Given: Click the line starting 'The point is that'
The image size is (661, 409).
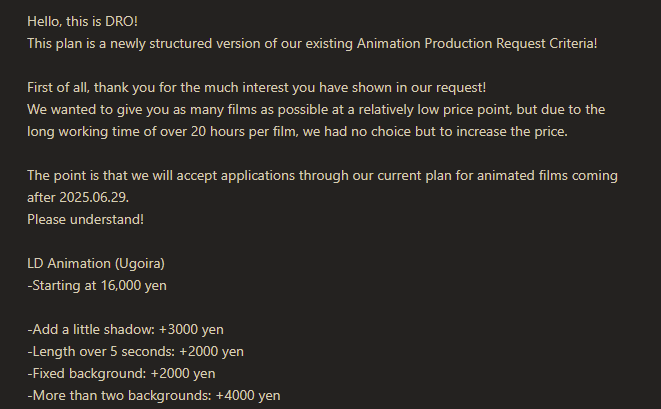Looking at the screenshot, I should coord(322,175).
